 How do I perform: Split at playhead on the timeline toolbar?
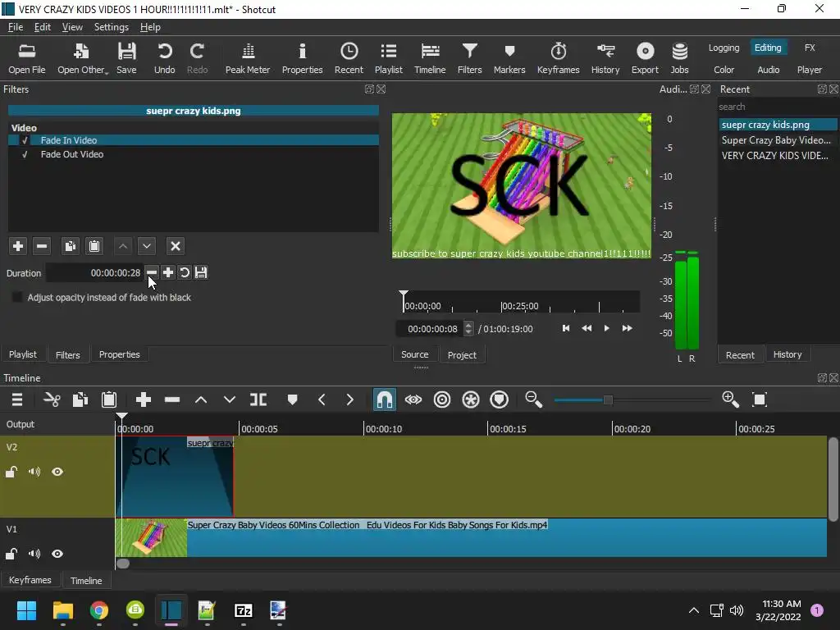pyautogui.click(x=258, y=399)
